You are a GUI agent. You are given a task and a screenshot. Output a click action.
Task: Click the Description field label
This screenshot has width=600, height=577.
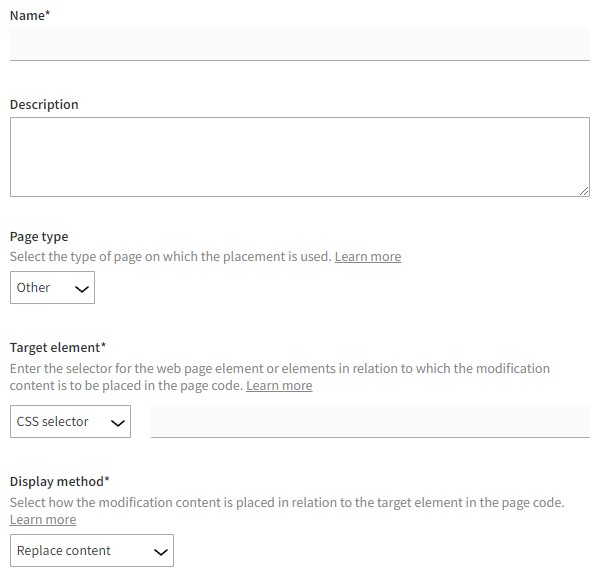(44, 105)
